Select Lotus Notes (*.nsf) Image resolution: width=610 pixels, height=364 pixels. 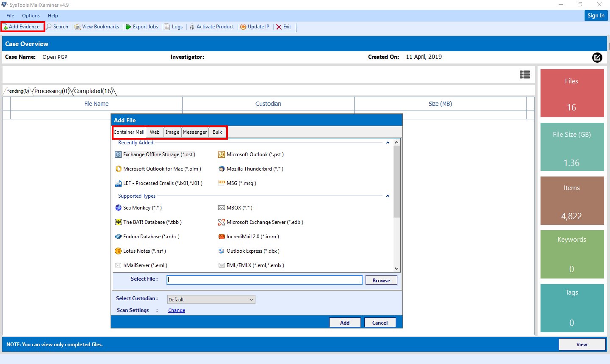[141, 251]
